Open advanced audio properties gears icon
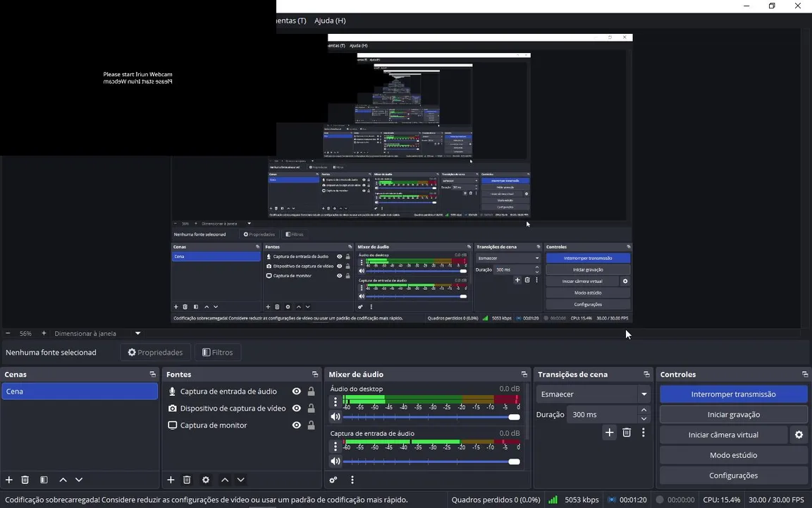 tap(333, 480)
